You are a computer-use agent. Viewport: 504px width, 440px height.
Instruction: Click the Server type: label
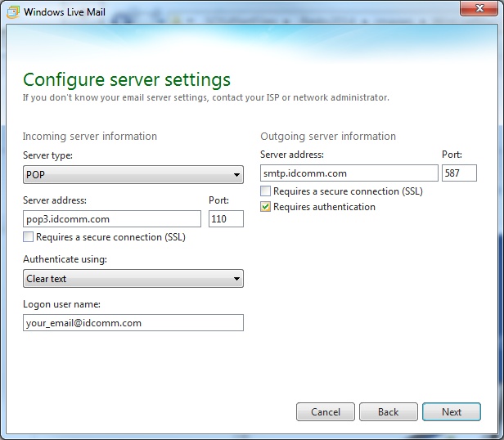[x=48, y=155]
